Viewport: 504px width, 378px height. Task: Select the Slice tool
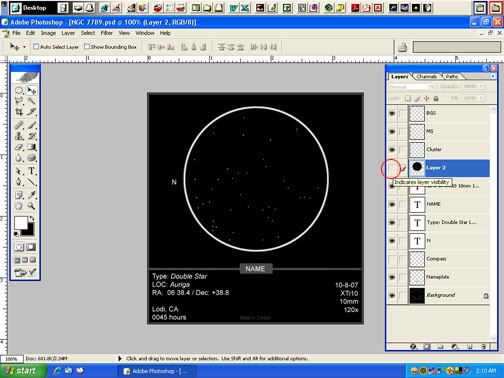[x=31, y=112]
